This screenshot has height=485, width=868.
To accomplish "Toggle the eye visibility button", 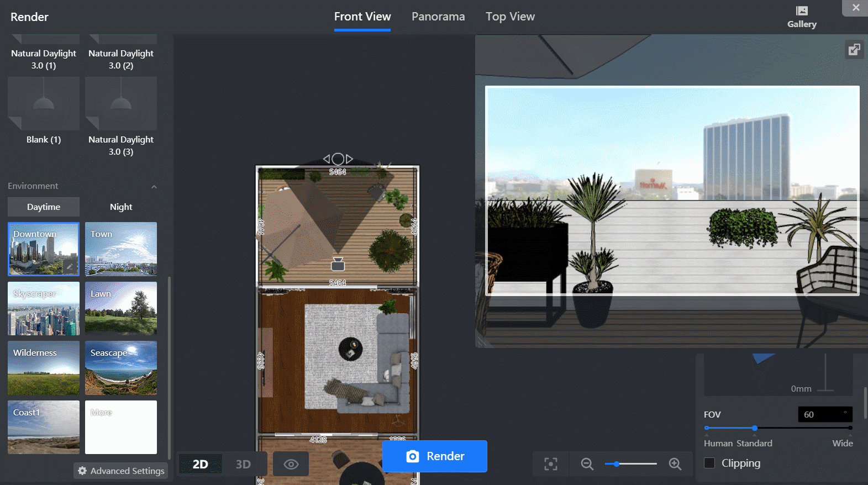I will 291,464.
